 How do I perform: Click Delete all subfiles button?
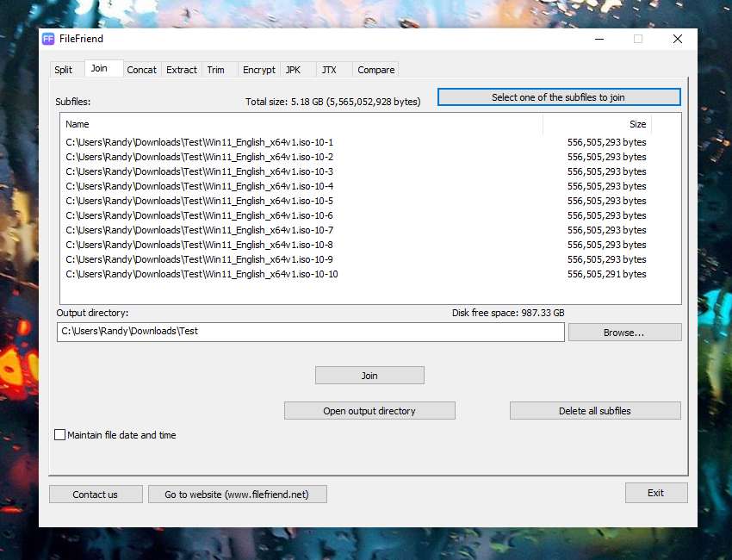coord(595,411)
